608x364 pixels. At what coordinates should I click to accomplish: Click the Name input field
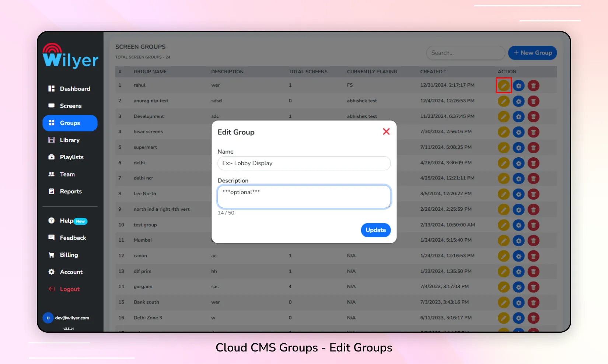tap(304, 163)
